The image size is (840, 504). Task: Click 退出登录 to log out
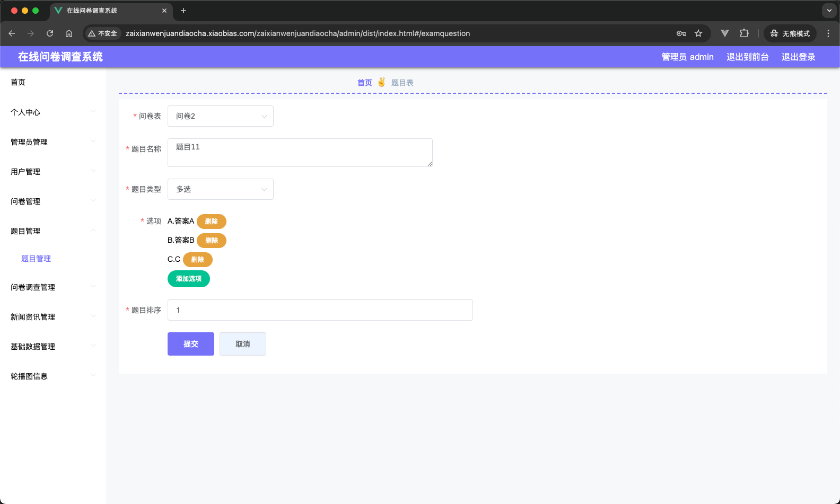(799, 57)
